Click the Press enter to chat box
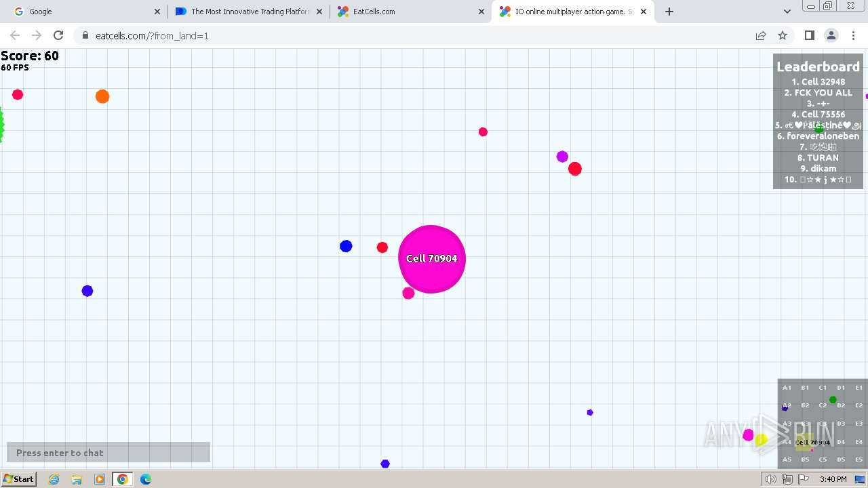Screen dimensions: 868x488 click(x=108, y=452)
